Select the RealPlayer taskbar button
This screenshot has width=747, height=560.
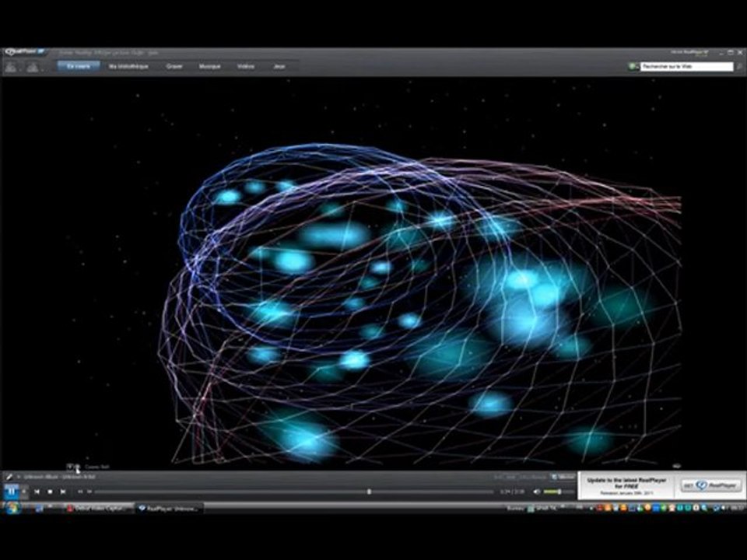click(x=169, y=509)
